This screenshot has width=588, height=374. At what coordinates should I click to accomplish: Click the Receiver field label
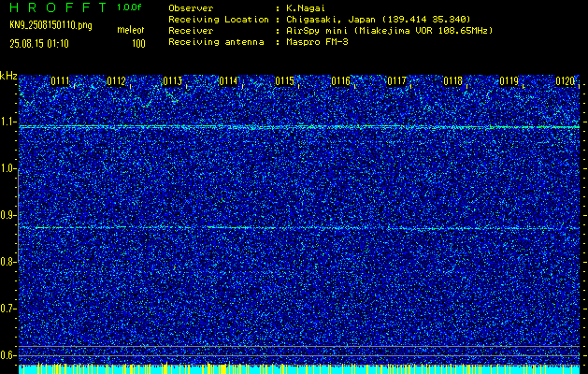point(191,31)
